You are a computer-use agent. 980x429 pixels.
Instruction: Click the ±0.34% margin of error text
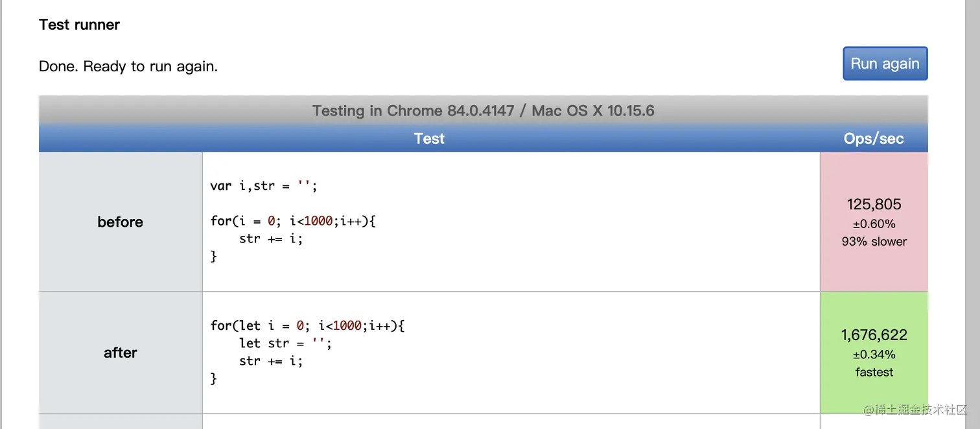874,354
